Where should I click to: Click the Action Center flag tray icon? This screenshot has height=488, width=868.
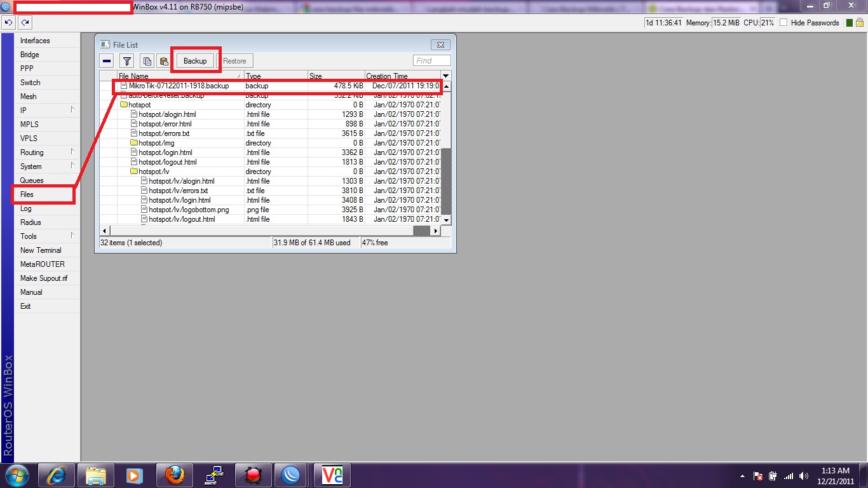coord(757,476)
